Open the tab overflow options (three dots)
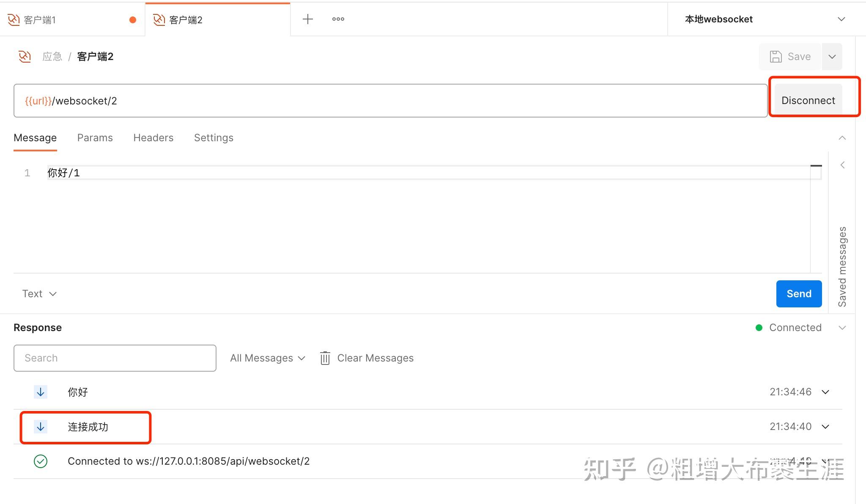Screen dimensions: 866x504 (338, 19)
